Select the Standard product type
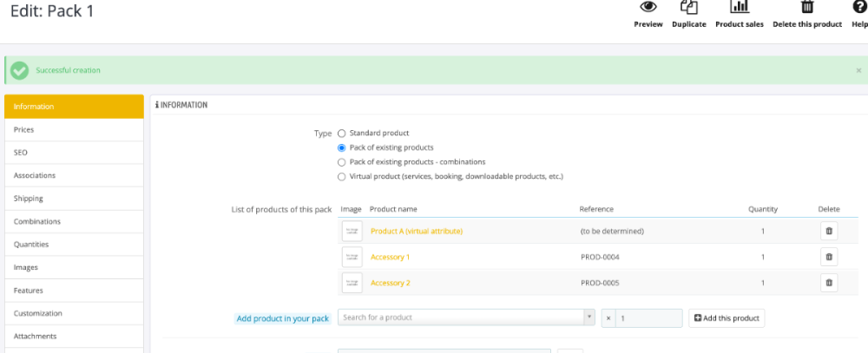 click(341, 134)
